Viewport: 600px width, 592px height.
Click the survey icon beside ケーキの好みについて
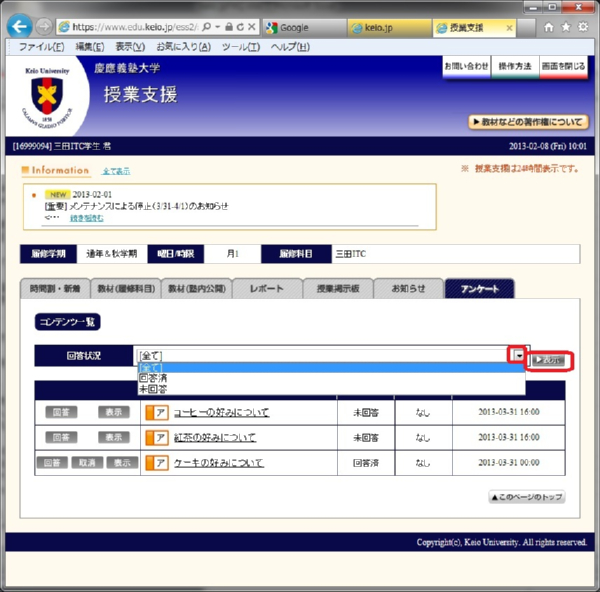pos(156,463)
